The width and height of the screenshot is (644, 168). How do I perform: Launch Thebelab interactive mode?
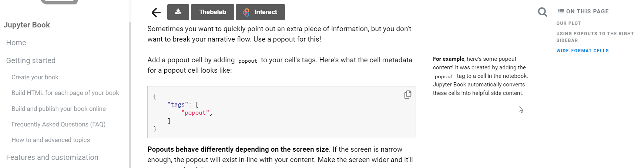tap(212, 12)
